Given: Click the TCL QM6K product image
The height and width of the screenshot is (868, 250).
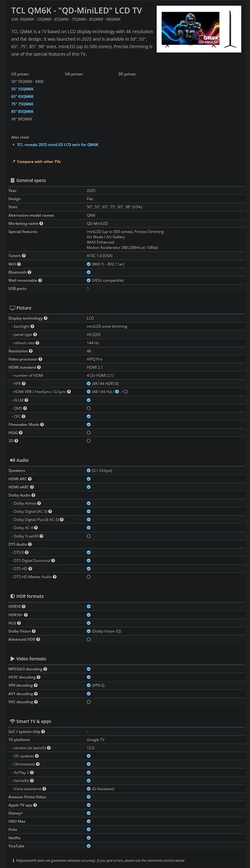Looking at the screenshot, I should coord(198,29).
